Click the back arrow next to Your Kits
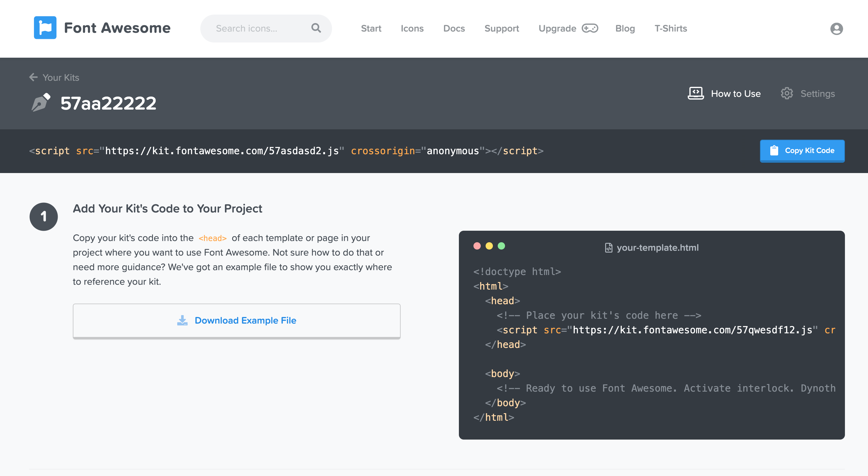The width and height of the screenshot is (868, 476). [33, 77]
